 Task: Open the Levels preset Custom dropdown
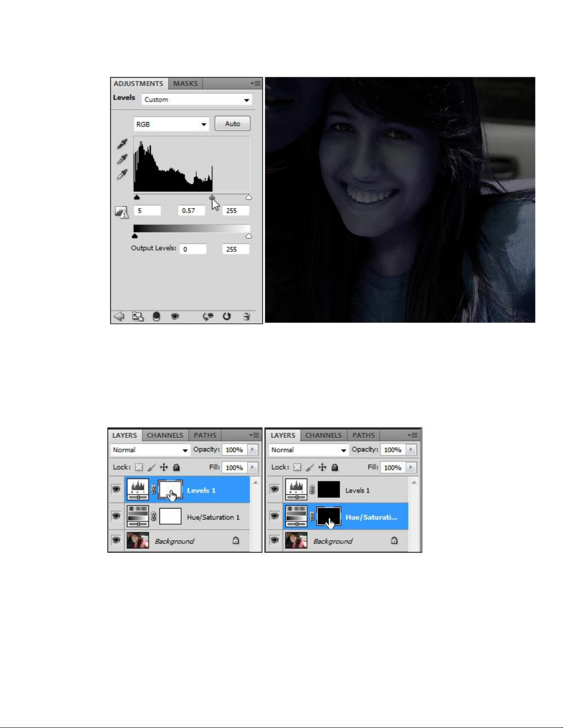(x=197, y=100)
